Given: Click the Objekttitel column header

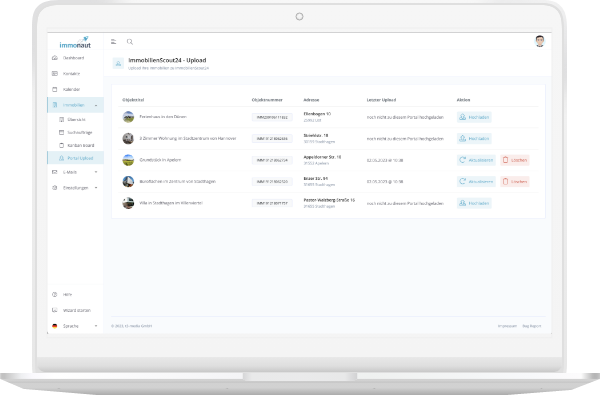Looking at the screenshot, I should (133, 100).
